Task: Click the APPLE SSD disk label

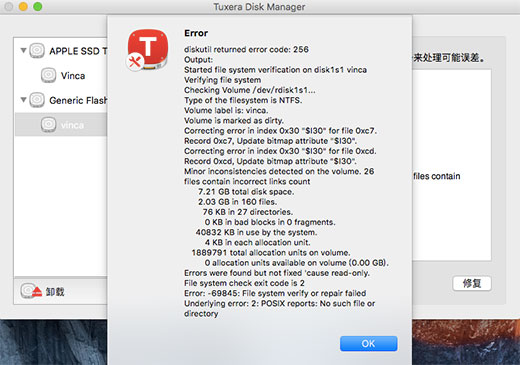Action: tap(78, 51)
